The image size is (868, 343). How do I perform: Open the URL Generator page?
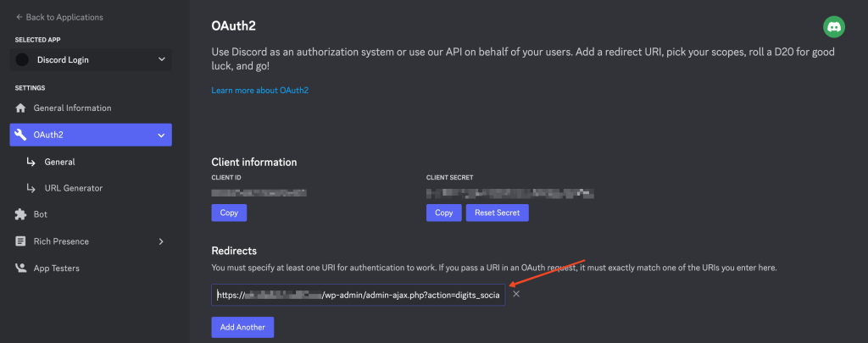coord(73,188)
